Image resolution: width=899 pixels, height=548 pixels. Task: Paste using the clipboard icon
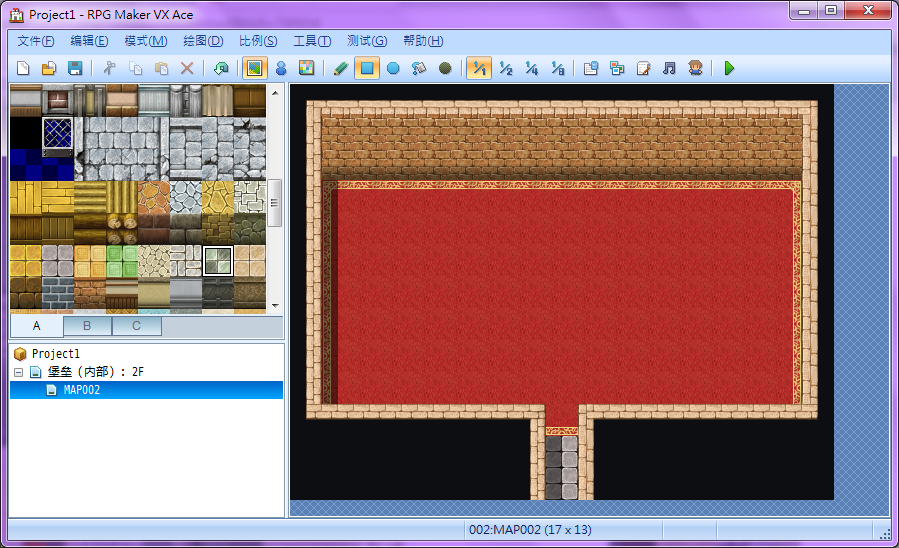click(x=161, y=68)
